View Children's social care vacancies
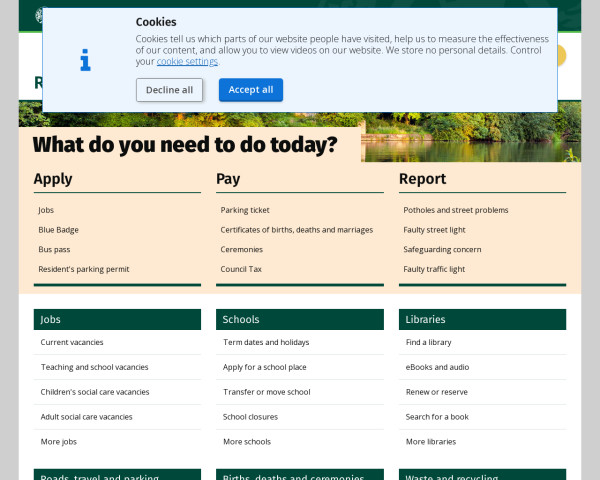Viewport: 600px width, 480px height. (x=95, y=392)
